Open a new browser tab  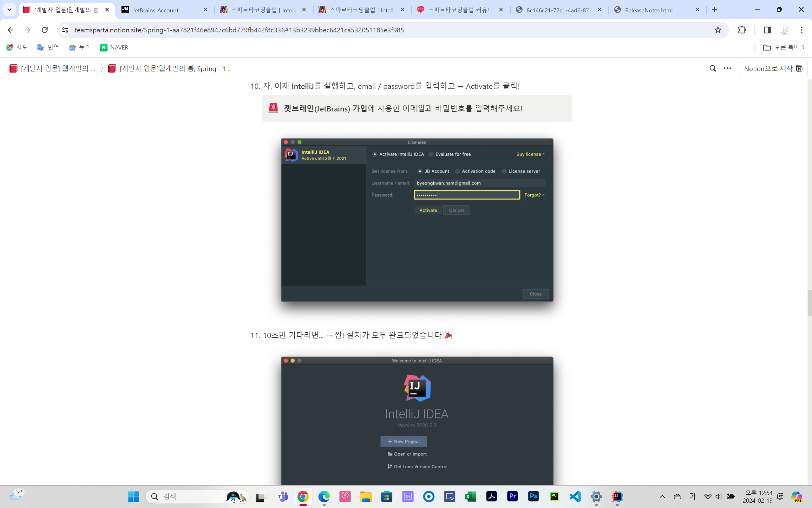tap(715, 10)
